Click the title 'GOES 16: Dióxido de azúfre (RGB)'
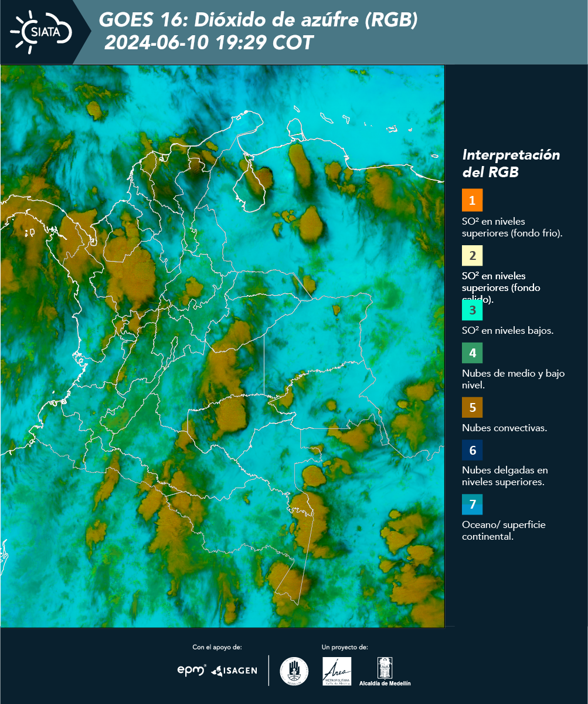Viewport: 588px width, 704px height. coord(258,20)
